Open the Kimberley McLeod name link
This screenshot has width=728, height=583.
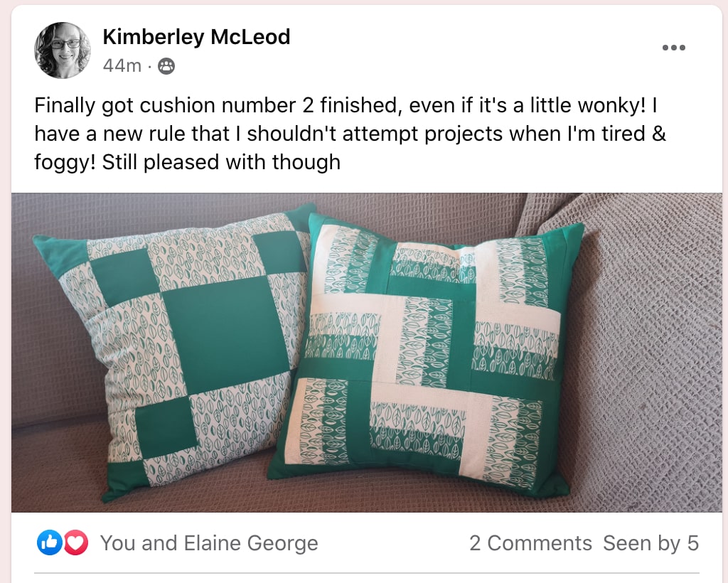(x=196, y=37)
